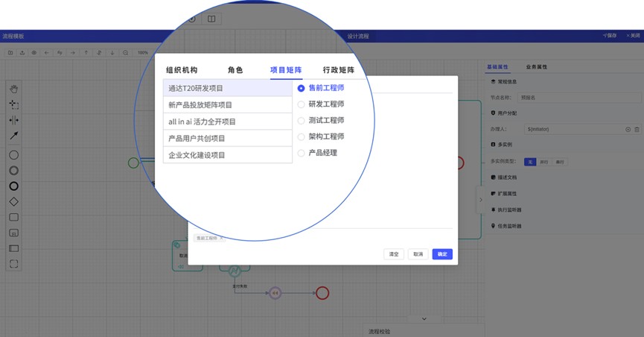Insert a gateway diamond shape
This screenshot has height=337, width=644.
tap(13, 202)
